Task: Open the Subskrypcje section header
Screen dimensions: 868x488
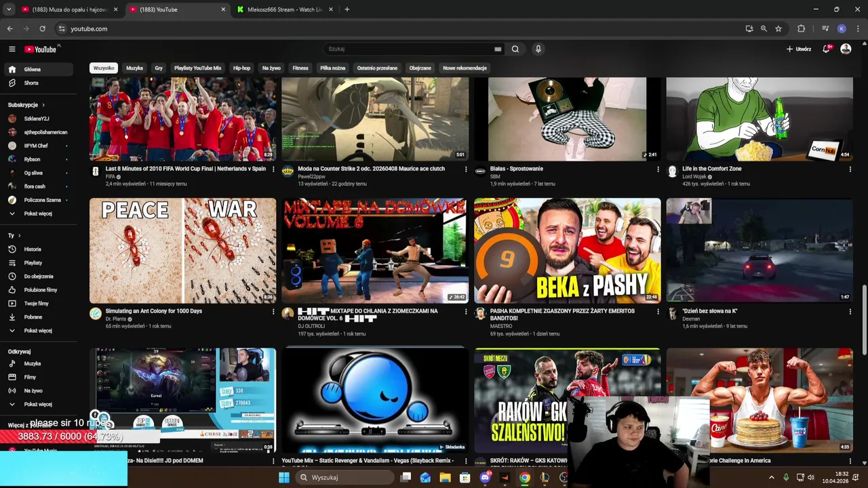Action: (26, 105)
